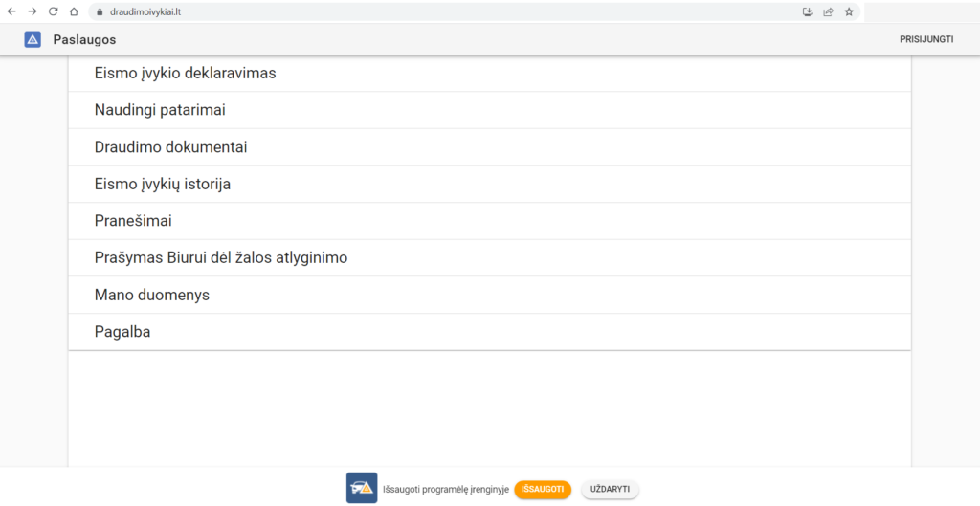980x506 pixels.
Task: Select Naudingi patarimai
Action: [x=160, y=110]
